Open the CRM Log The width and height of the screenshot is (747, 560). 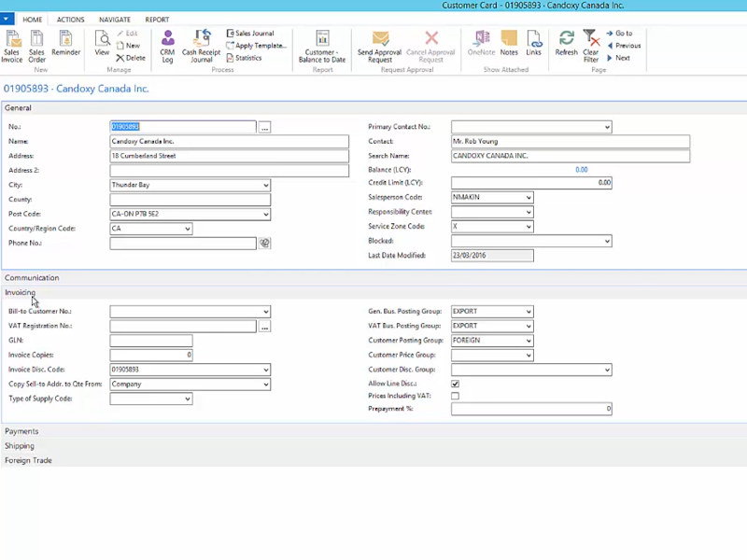tap(167, 46)
